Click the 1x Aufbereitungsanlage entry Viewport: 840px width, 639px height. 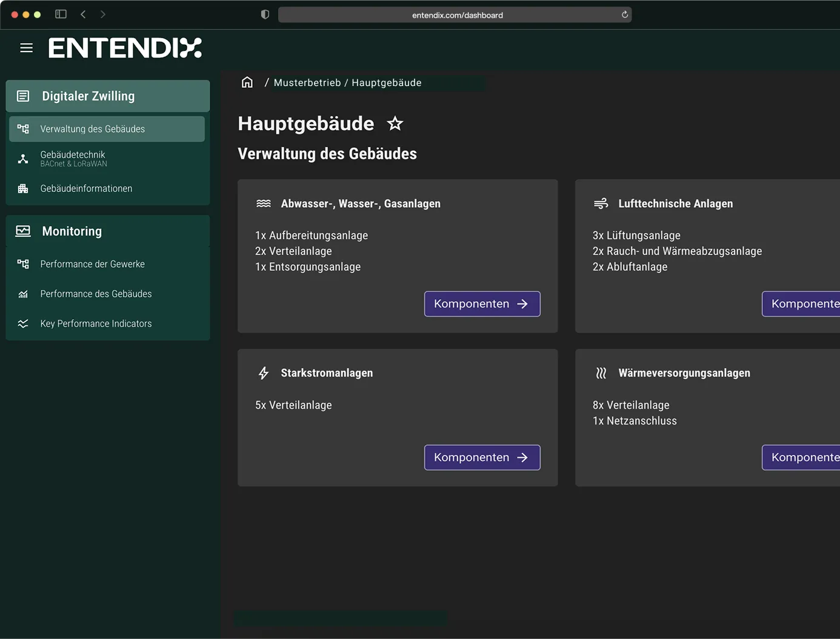click(312, 235)
